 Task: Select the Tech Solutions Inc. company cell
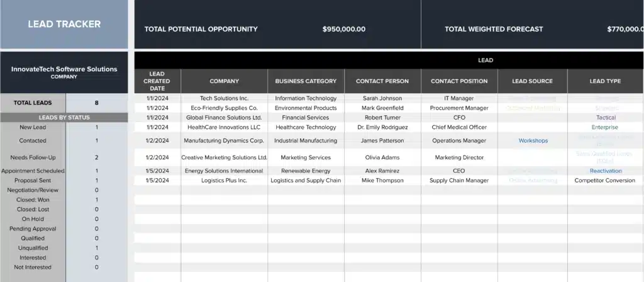pos(224,99)
